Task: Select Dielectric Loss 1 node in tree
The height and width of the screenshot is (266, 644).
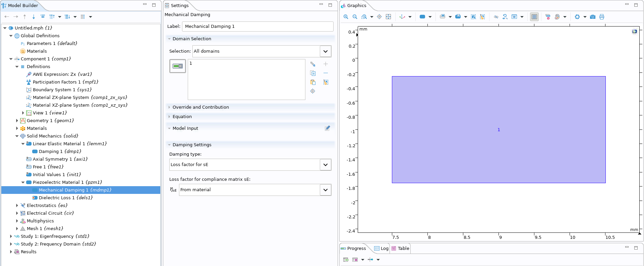Action: tap(65, 198)
